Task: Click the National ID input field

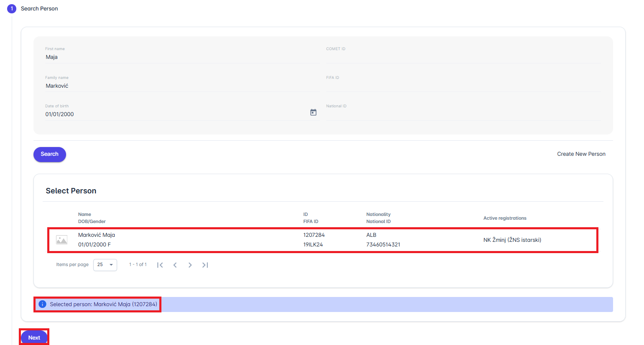Action: pos(463,114)
